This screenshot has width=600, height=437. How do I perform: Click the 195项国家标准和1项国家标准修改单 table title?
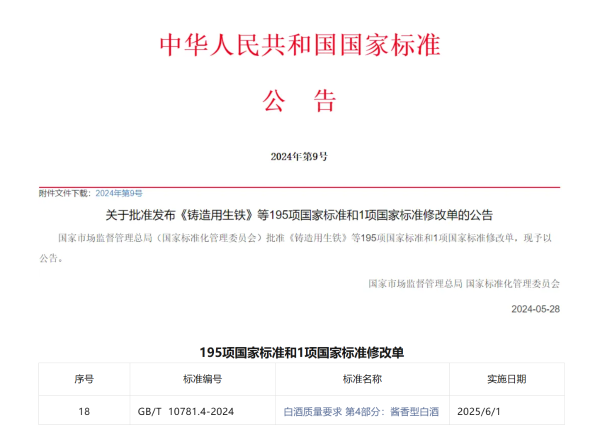299,352
